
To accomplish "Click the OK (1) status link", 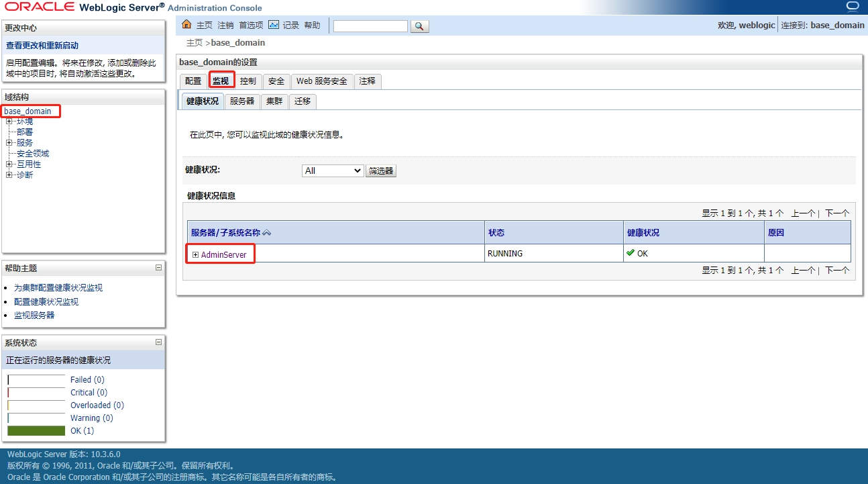I will tap(83, 431).
